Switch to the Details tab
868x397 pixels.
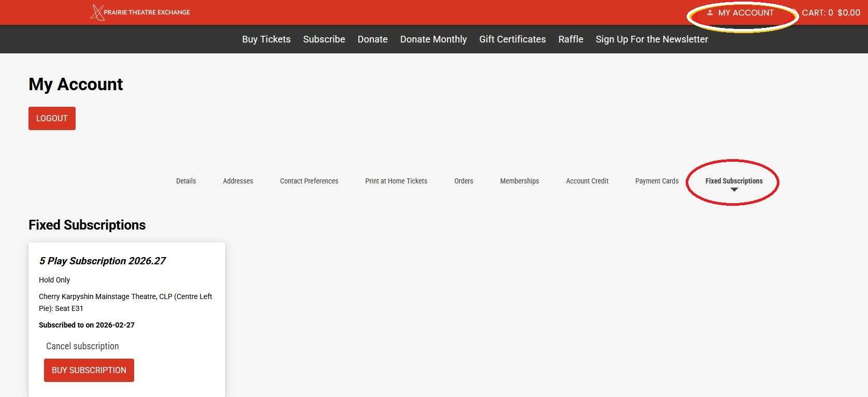click(x=186, y=181)
